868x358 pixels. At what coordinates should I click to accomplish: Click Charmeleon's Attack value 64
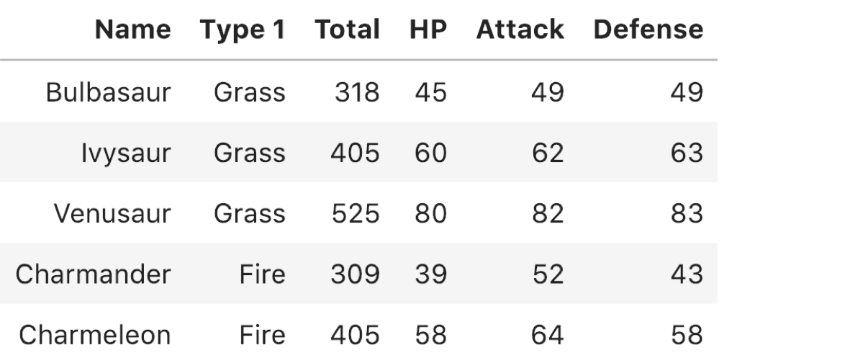(x=548, y=334)
